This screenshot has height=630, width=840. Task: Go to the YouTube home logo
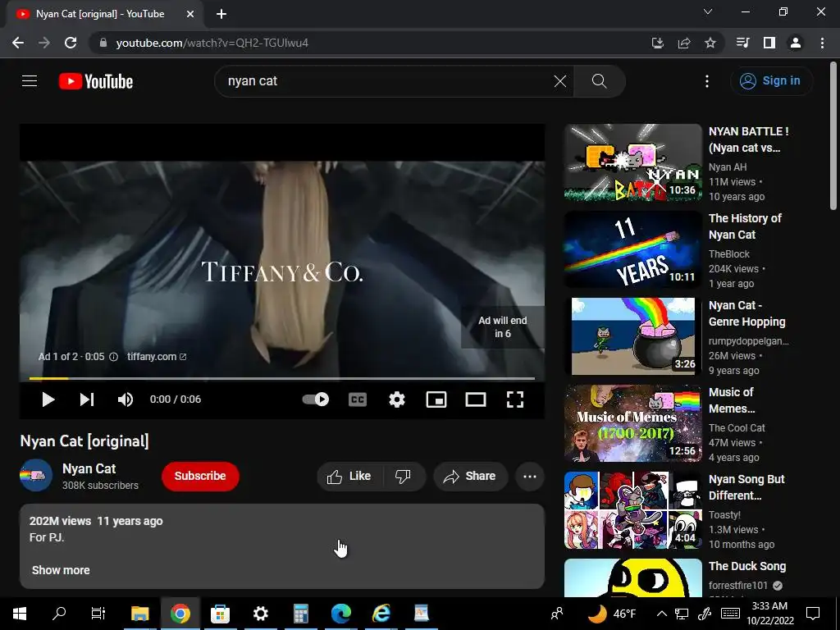[x=96, y=81]
